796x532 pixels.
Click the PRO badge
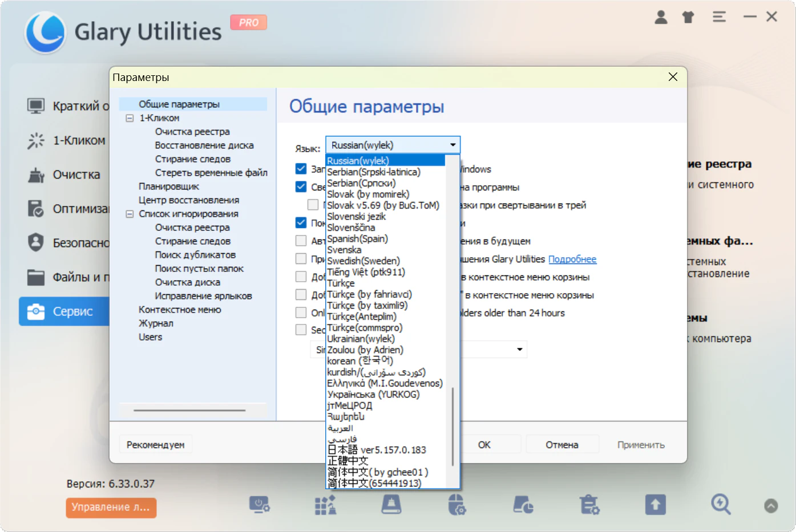(249, 22)
